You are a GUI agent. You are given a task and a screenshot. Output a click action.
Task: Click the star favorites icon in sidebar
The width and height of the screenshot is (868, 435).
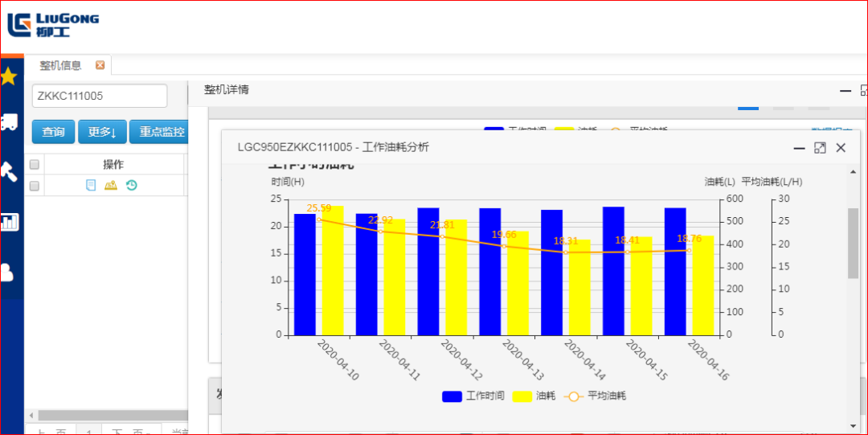coord(9,76)
